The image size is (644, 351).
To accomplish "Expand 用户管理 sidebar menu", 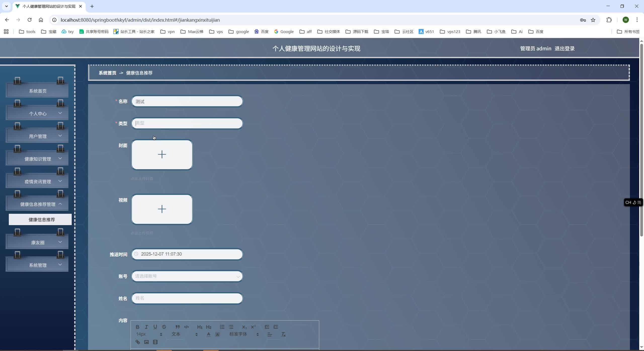I will (37, 136).
